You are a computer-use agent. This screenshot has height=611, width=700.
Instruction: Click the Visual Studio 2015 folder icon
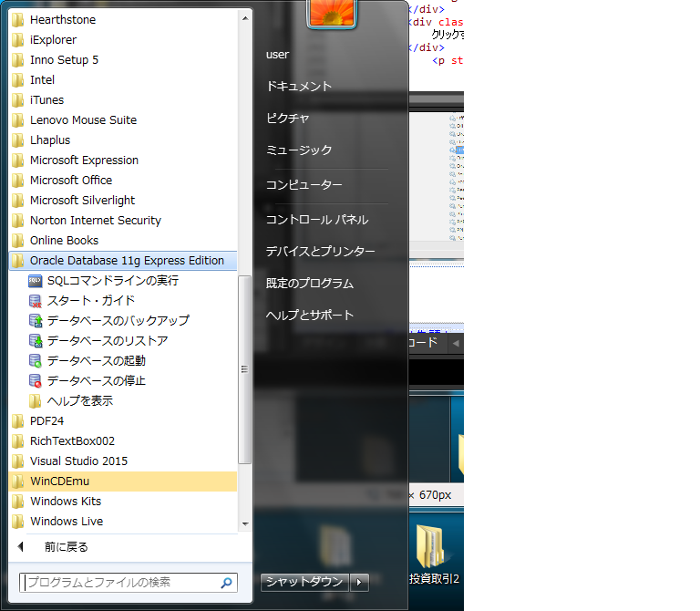pos(18,461)
